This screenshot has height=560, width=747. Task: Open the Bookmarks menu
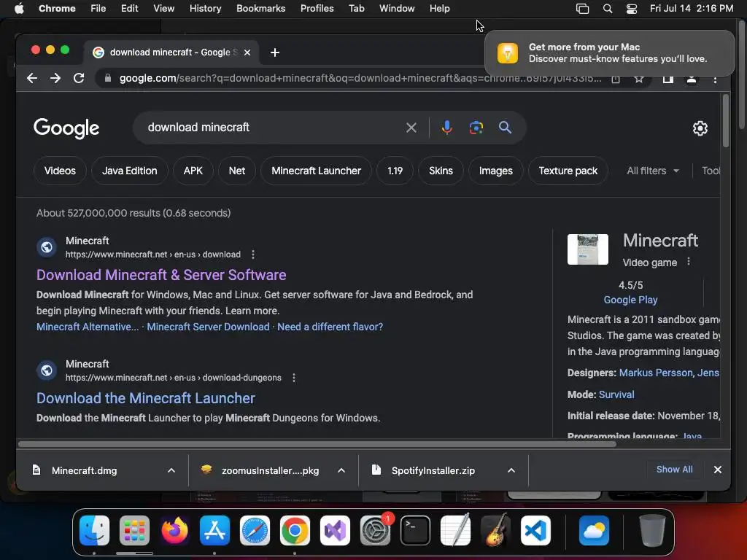[x=260, y=9]
